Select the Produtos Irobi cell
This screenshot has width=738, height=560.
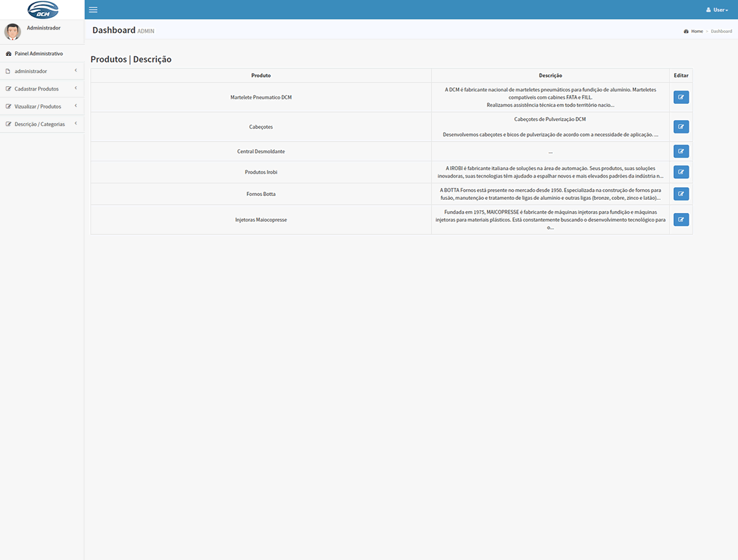(261, 172)
